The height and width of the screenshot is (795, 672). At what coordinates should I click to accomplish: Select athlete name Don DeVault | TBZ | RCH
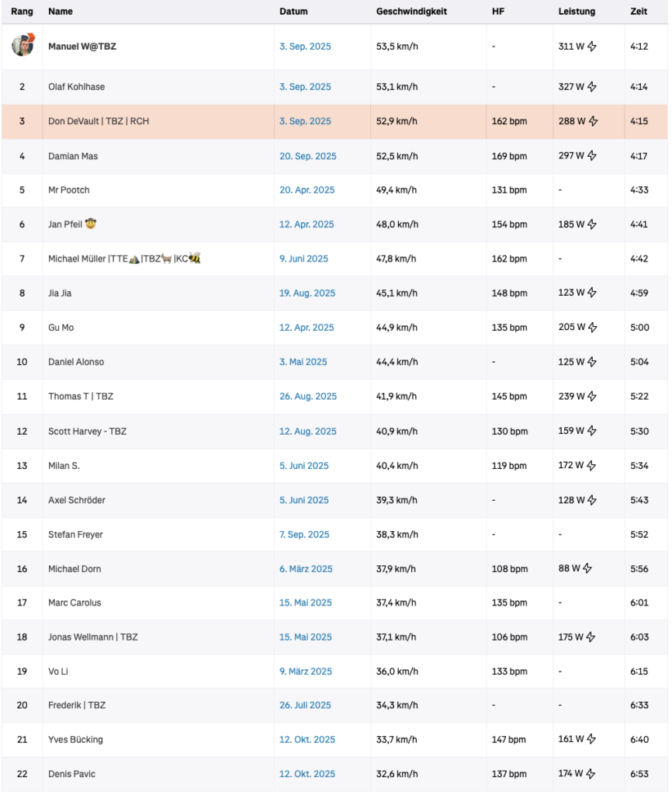tap(99, 121)
